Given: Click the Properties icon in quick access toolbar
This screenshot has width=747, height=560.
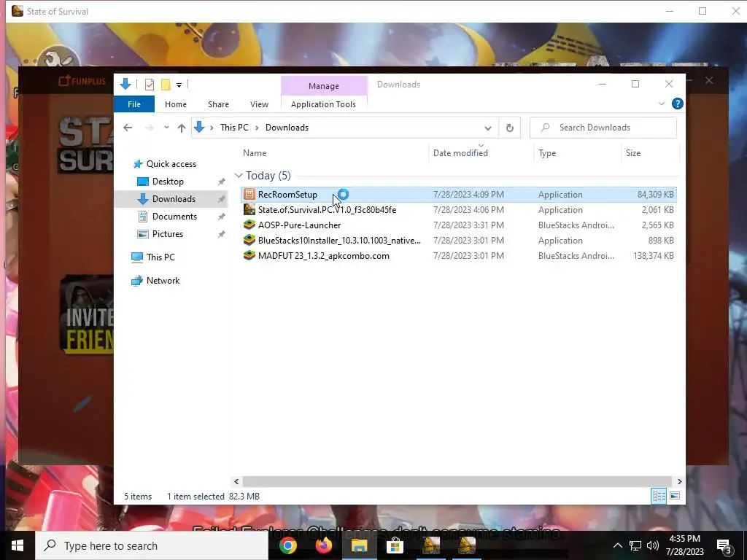Looking at the screenshot, I should click(149, 85).
